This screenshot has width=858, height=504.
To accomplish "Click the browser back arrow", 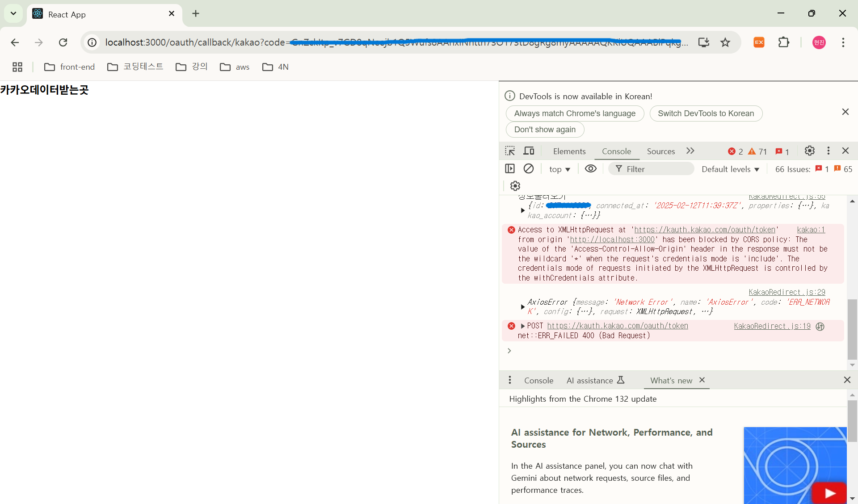I will pyautogui.click(x=15, y=42).
